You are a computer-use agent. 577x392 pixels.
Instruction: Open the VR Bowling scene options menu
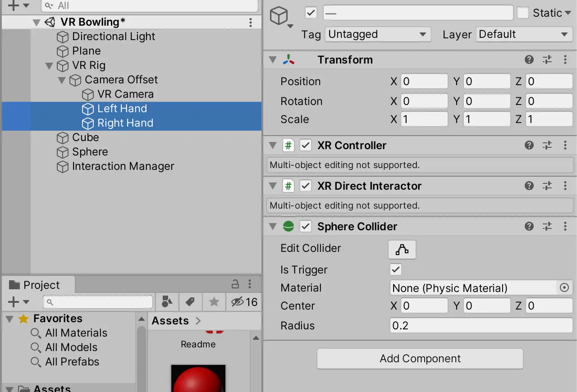251,22
